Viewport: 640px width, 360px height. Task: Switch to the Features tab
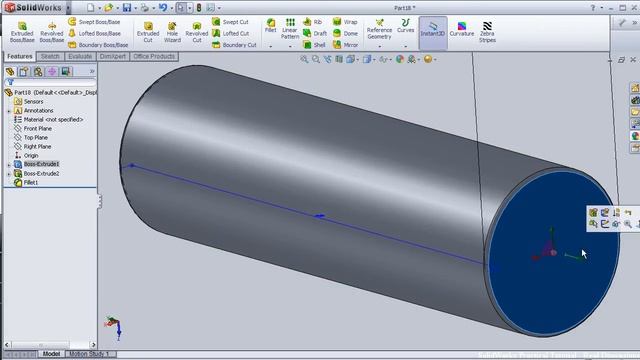click(x=20, y=56)
